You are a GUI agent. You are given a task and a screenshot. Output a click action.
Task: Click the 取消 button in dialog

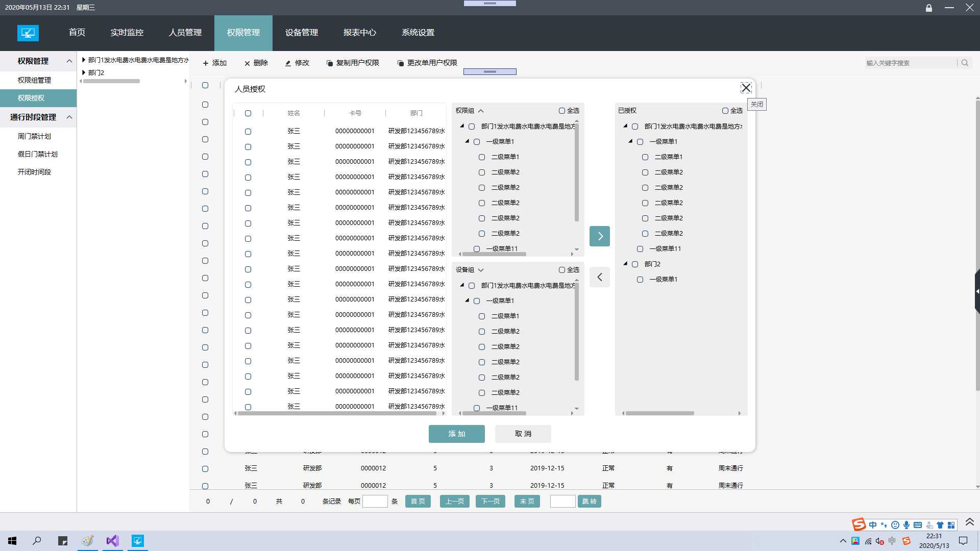point(523,434)
